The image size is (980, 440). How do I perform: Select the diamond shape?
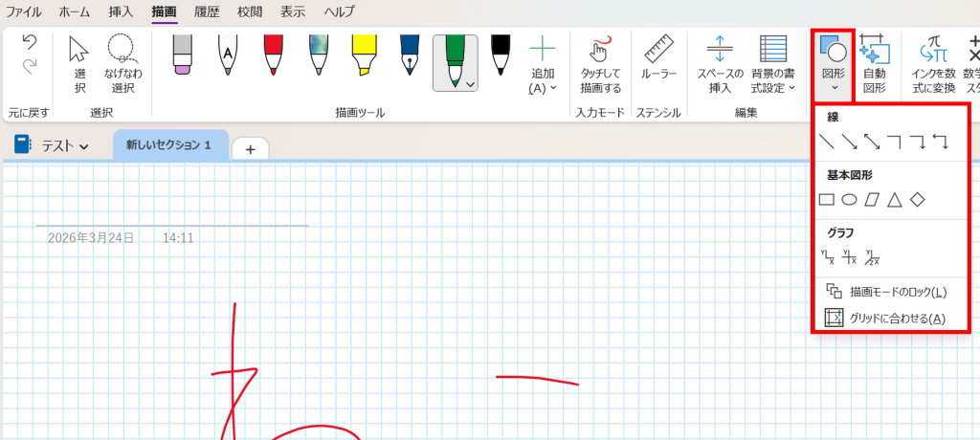point(917,200)
